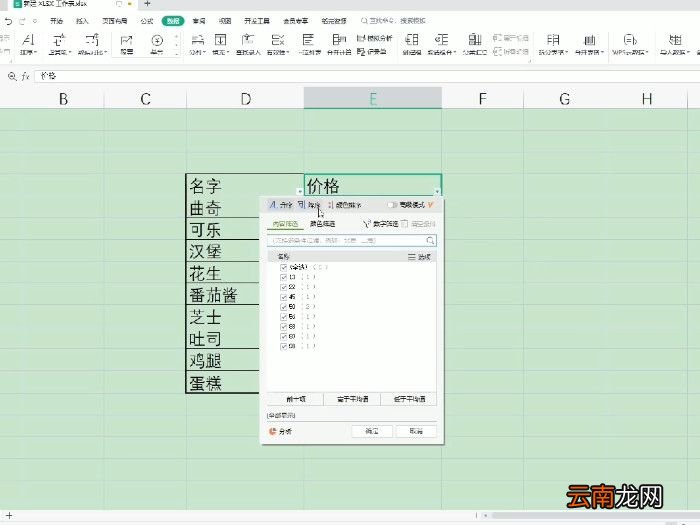Click the Redo arrow icon
The height and width of the screenshot is (525, 700).
point(22,21)
